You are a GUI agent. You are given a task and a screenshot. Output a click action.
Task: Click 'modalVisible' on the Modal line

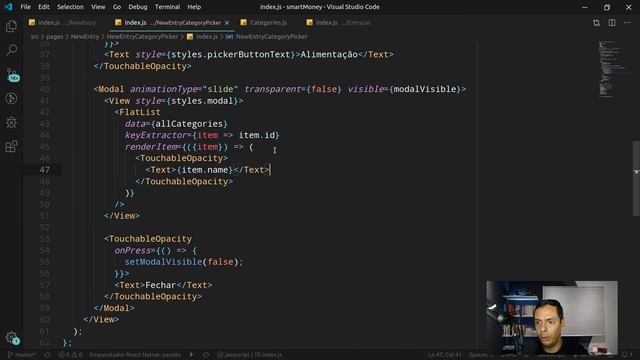(x=425, y=89)
